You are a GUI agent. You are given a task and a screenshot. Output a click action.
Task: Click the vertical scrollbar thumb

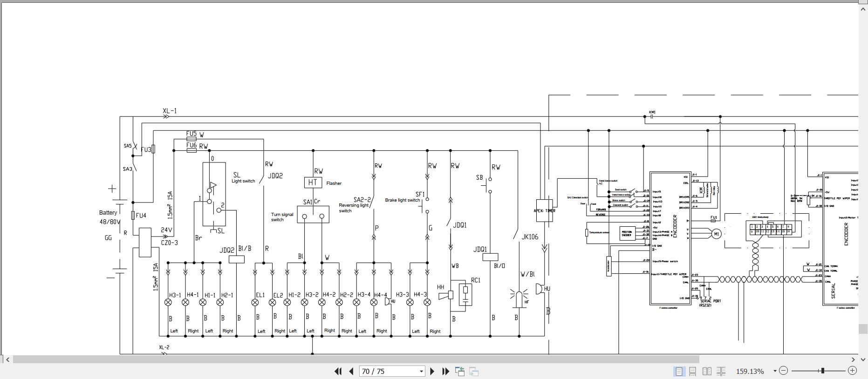click(863, 329)
